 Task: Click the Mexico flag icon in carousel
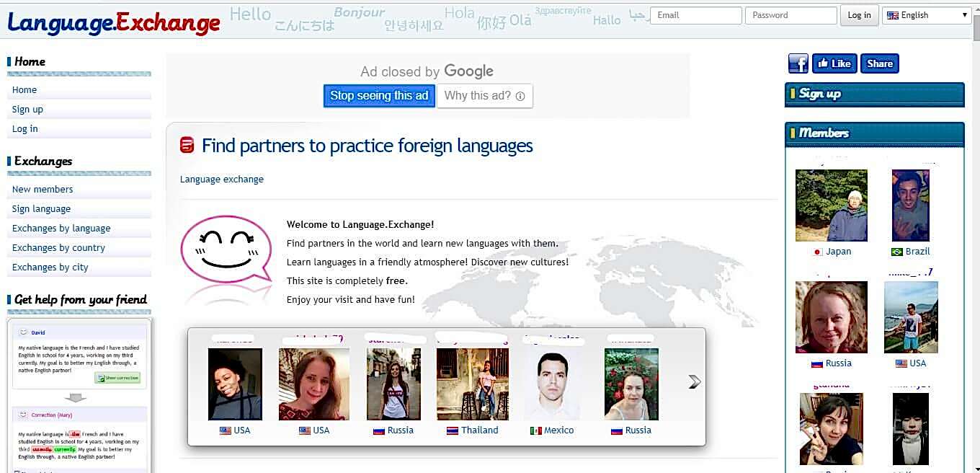pyautogui.click(x=536, y=430)
